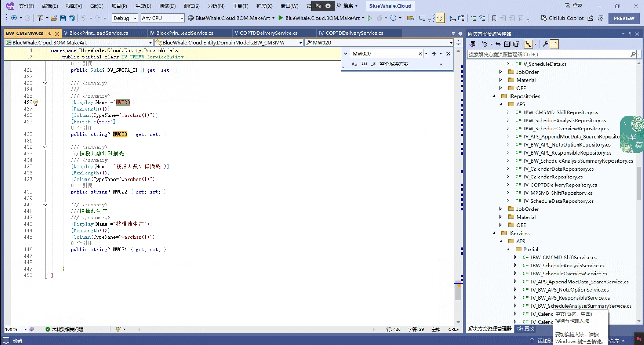Open the 调试(D) menu

[167, 6]
